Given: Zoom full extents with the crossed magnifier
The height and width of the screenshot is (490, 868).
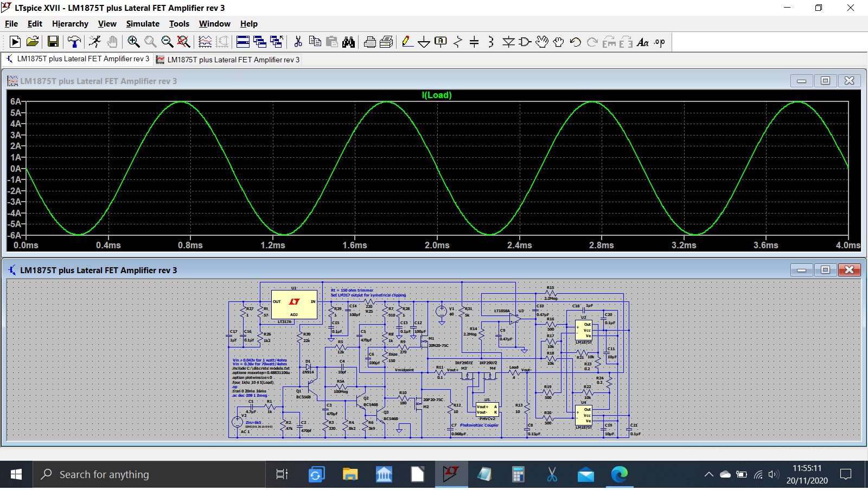Looking at the screenshot, I should pyautogui.click(x=184, y=42).
